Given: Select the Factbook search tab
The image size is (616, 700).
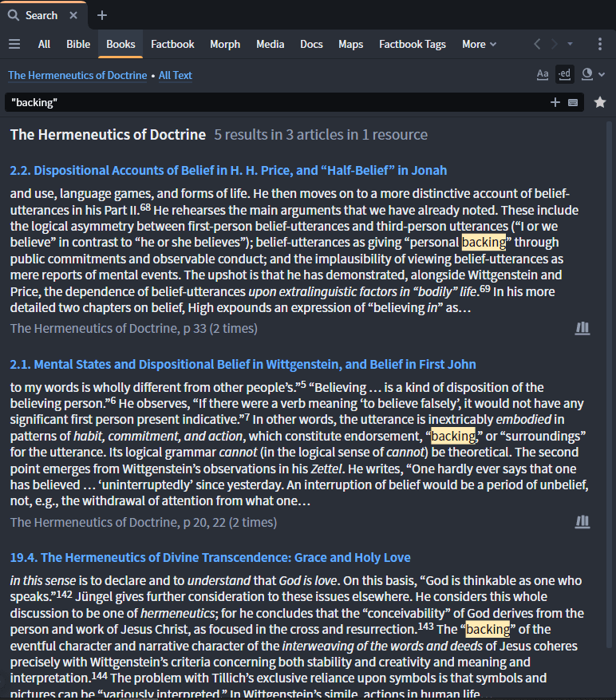Looking at the screenshot, I should [172, 44].
